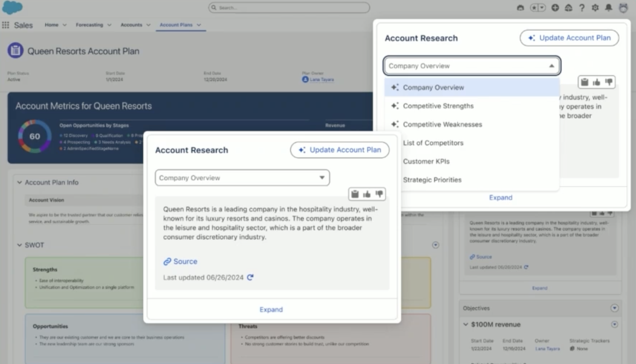
Task: Open the Setup gear icon
Action: (595, 8)
